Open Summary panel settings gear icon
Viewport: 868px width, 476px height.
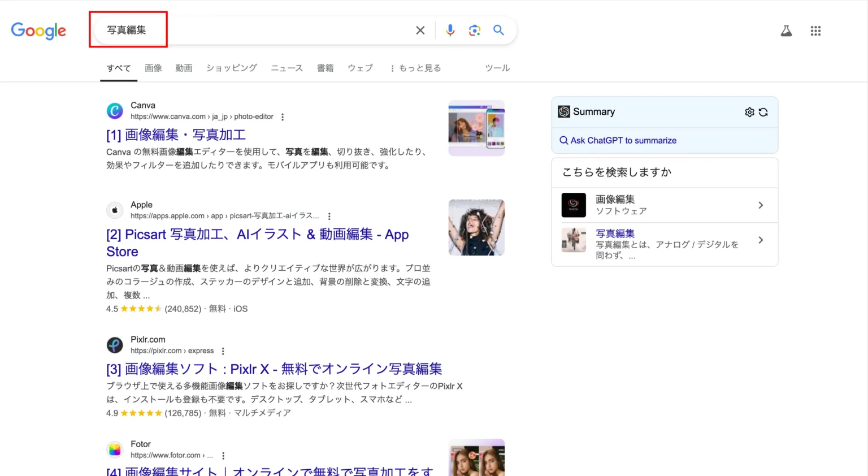pyautogui.click(x=749, y=112)
